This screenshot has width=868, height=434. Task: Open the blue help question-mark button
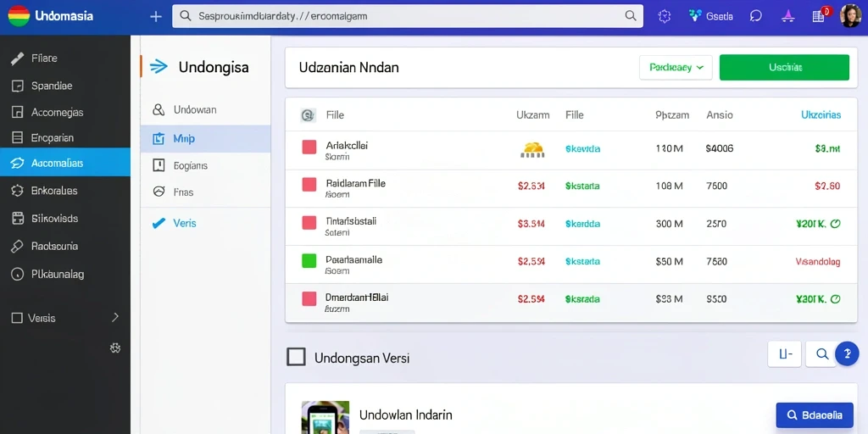[847, 353]
